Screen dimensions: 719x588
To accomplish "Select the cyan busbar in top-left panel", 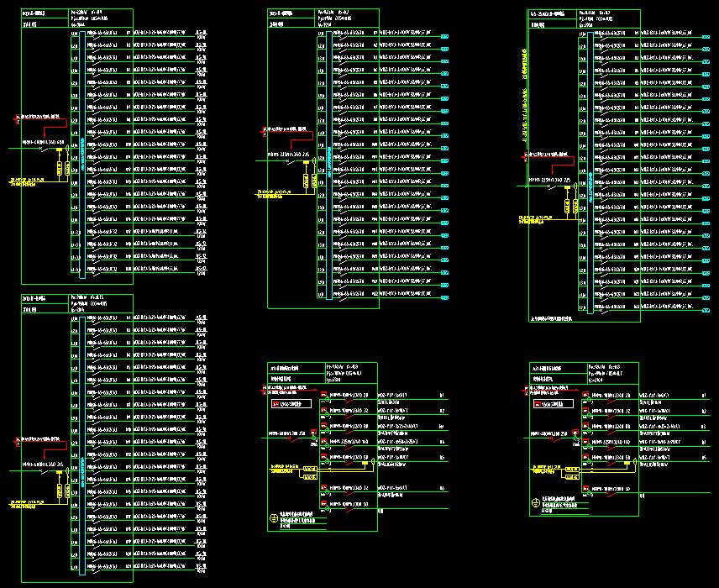I will pos(82,154).
